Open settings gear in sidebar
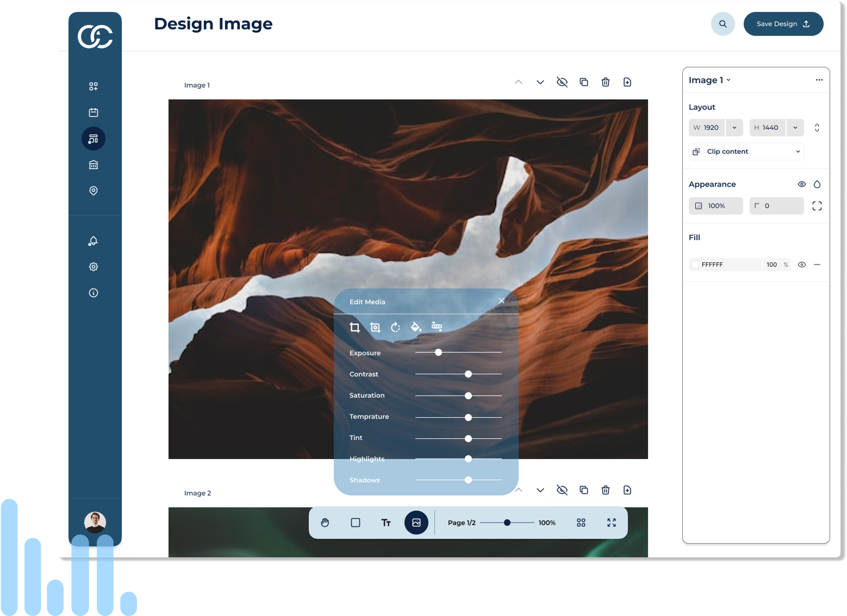 pyautogui.click(x=94, y=267)
